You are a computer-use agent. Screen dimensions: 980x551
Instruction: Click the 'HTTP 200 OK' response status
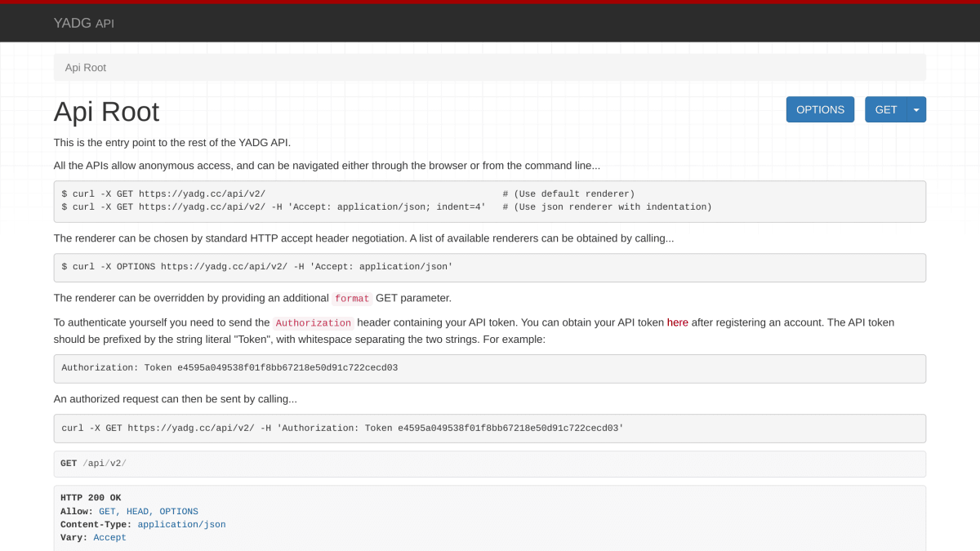(91, 498)
